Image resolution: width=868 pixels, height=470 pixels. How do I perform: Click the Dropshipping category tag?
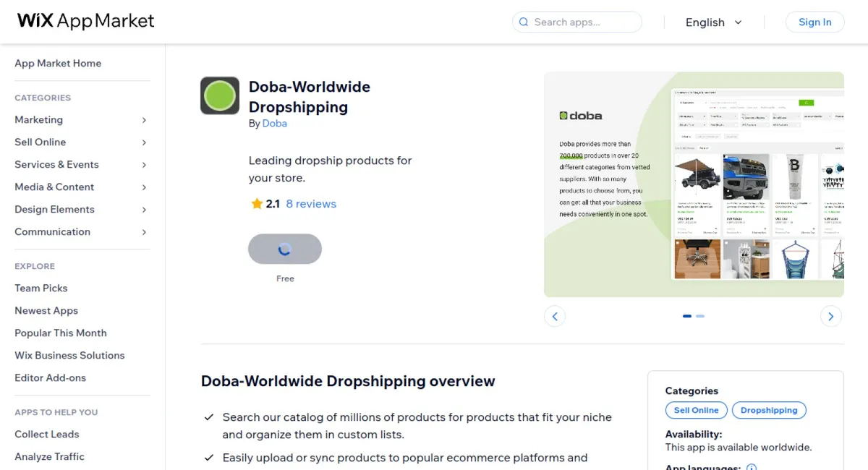[769, 410]
